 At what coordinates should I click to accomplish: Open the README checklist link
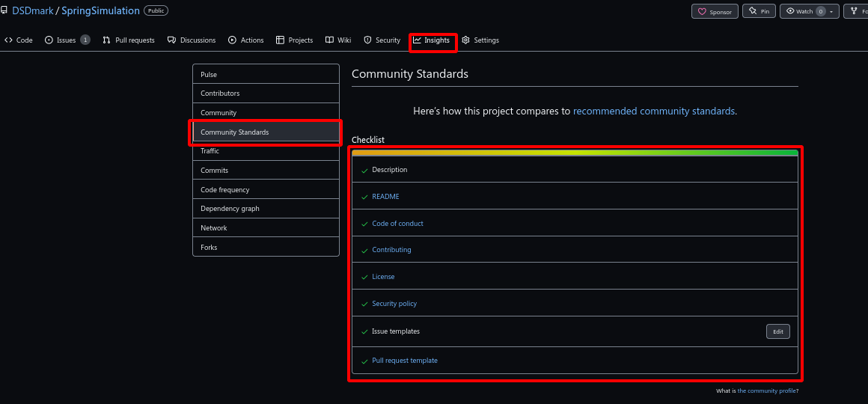(385, 197)
